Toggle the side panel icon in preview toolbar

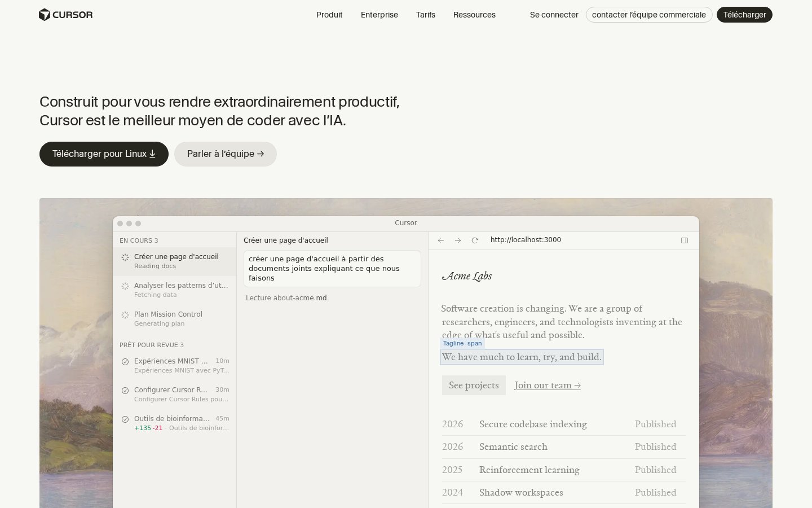685,240
